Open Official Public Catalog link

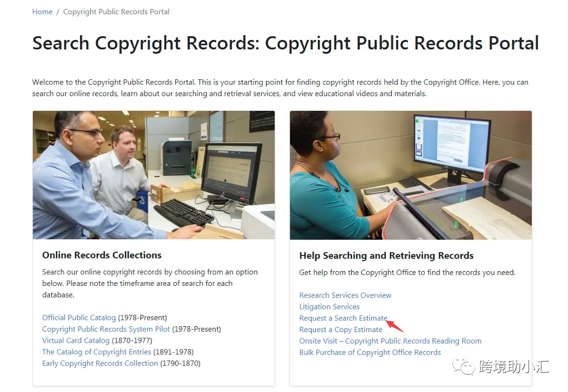79,317
